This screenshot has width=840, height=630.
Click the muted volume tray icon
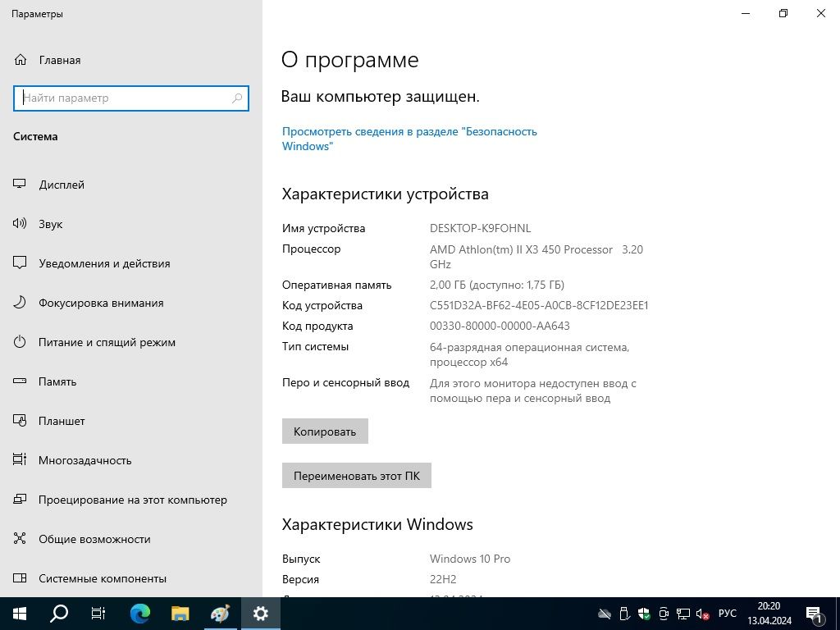[x=702, y=614]
